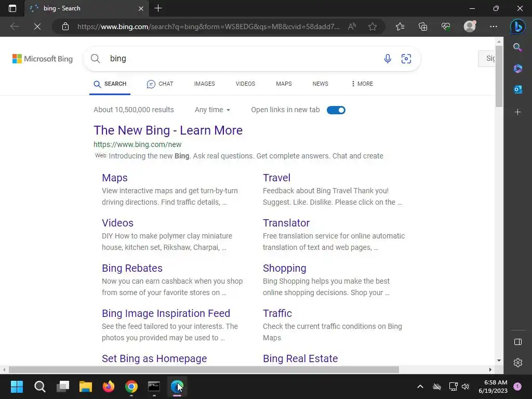Viewport: 532px width, 399px height.
Task: Open the Collections icon
Action: click(x=423, y=26)
